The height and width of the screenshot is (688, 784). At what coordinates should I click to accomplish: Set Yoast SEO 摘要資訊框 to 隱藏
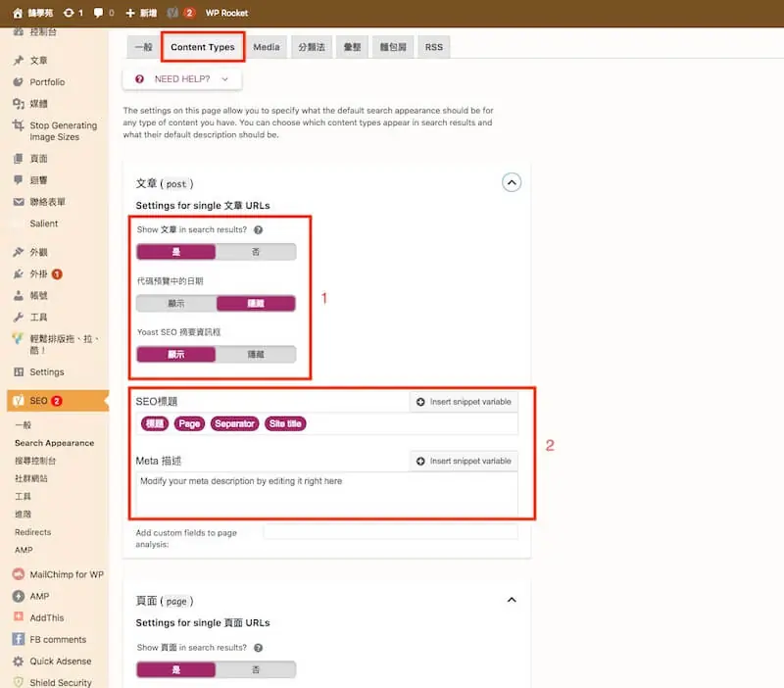pyautogui.click(x=256, y=355)
